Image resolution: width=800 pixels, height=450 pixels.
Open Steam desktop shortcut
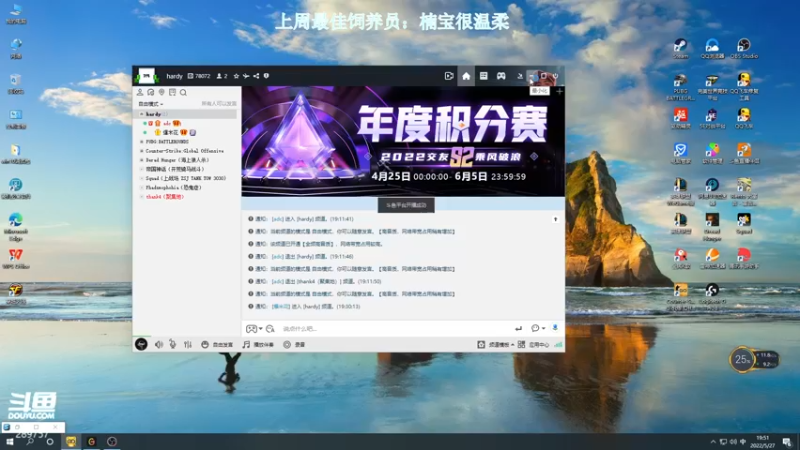(681, 49)
